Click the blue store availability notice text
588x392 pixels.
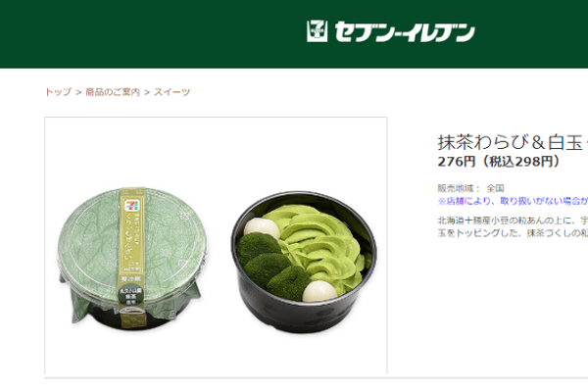tap(513, 202)
